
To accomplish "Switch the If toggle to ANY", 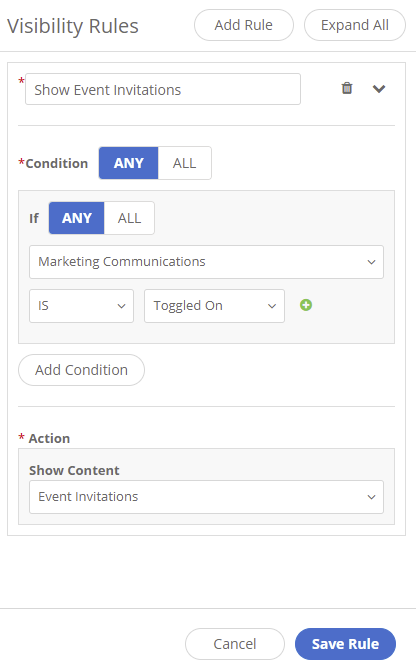I will click(x=76, y=218).
